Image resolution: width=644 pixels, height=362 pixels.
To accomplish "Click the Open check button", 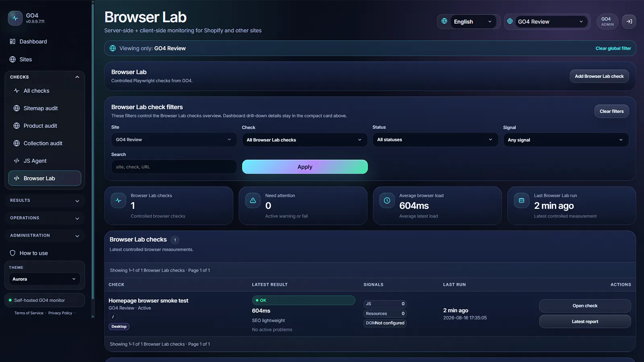I will (x=585, y=306).
